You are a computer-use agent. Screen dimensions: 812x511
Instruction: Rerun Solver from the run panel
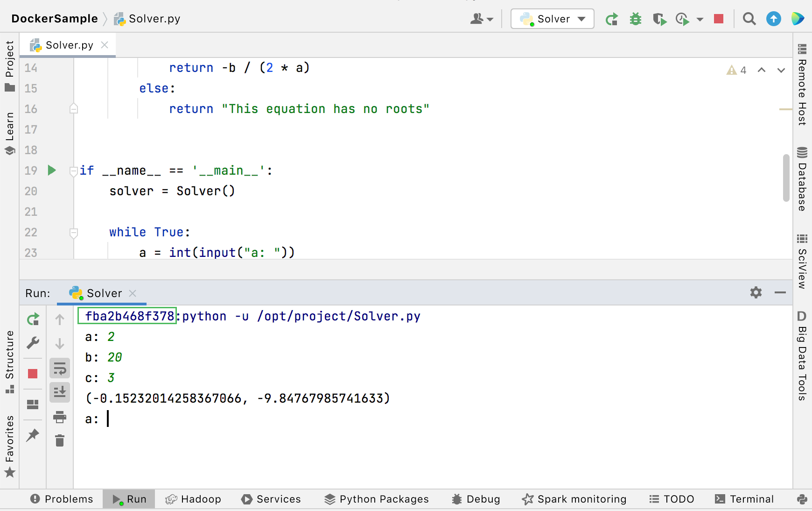coord(33,319)
